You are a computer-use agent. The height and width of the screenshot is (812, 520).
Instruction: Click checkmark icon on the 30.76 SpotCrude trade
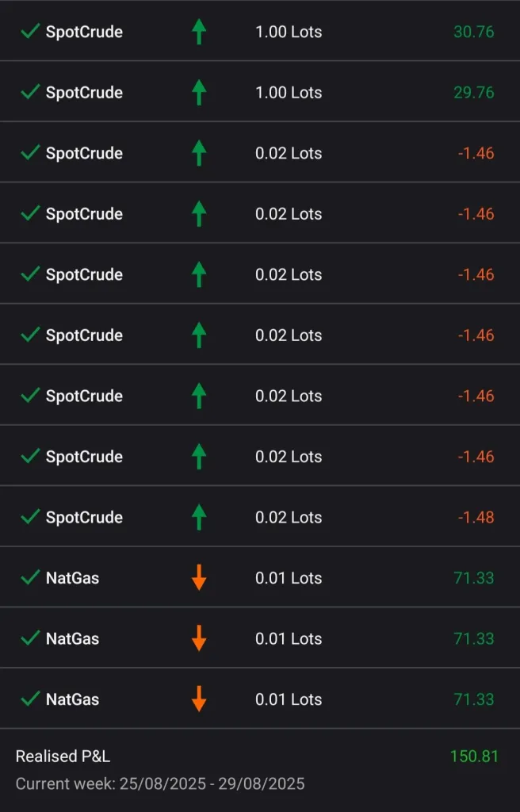pyautogui.click(x=30, y=32)
